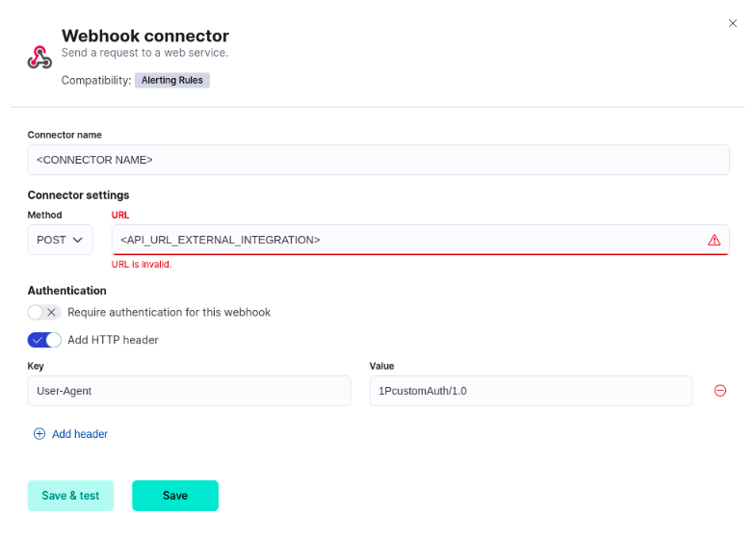Remove the User-Agent header row

click(x=719, y=391)
